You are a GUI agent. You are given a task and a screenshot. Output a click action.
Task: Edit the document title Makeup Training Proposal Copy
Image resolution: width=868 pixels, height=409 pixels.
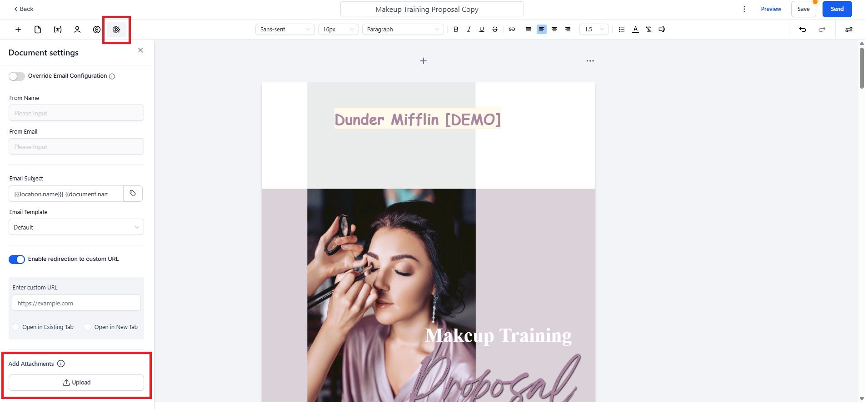click(432, 9)
